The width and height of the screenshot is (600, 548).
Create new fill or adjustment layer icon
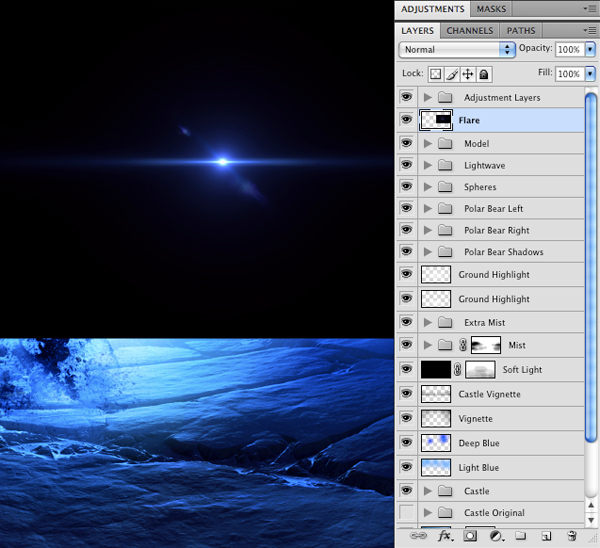point(496,536)
